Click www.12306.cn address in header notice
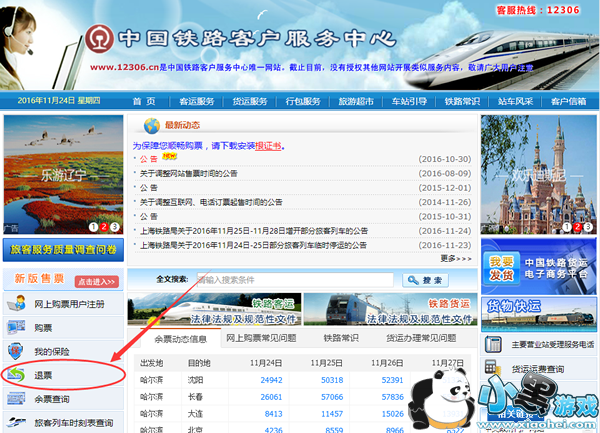This screenshot has height=433, width=600. (124, 67)
